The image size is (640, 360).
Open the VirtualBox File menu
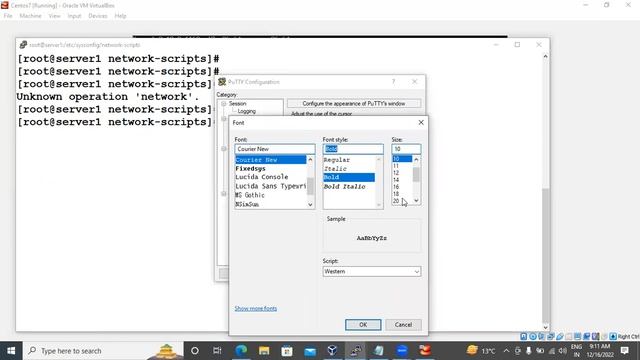8,16
